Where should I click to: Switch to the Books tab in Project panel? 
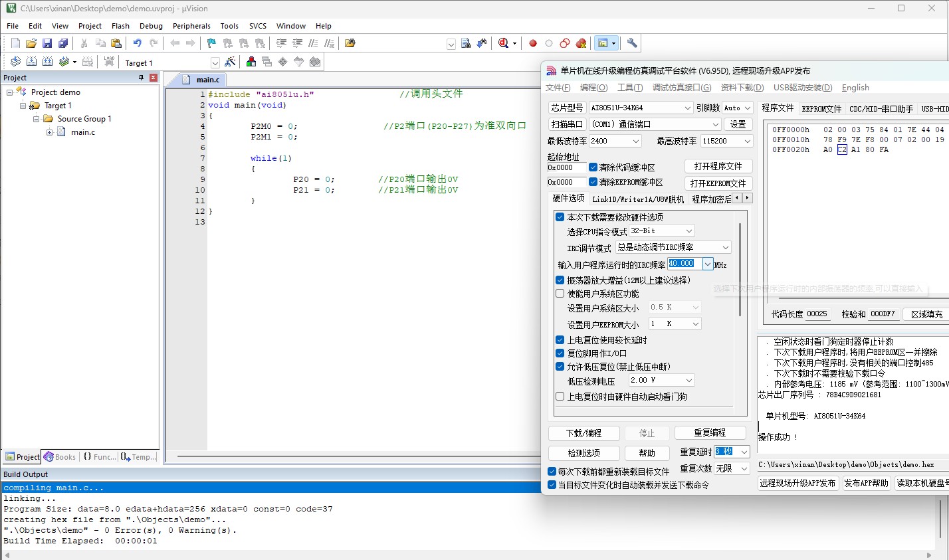(60, 457)
